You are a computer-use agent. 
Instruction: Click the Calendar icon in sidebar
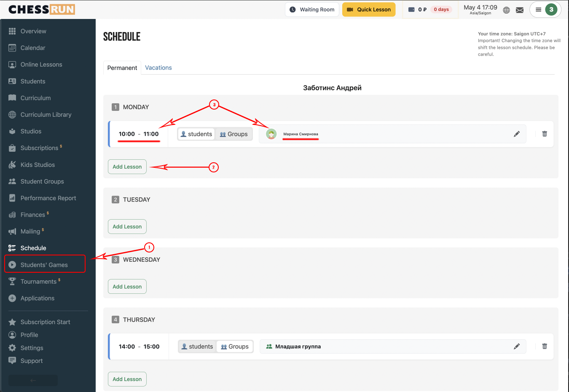(x=12, y=48)
